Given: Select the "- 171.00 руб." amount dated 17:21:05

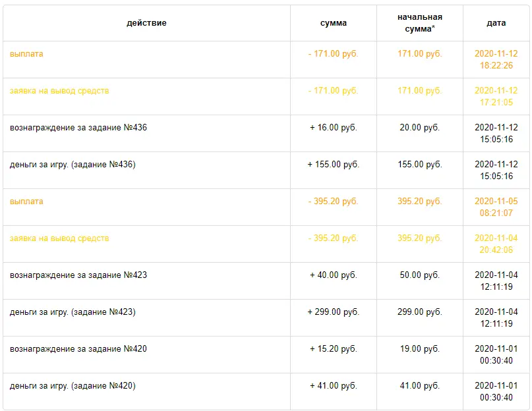Looking at the screenshot, I should [333, 91].
